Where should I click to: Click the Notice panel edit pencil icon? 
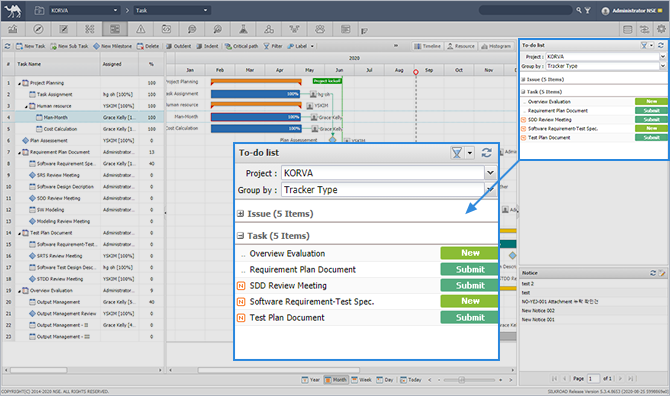(662, 273)
